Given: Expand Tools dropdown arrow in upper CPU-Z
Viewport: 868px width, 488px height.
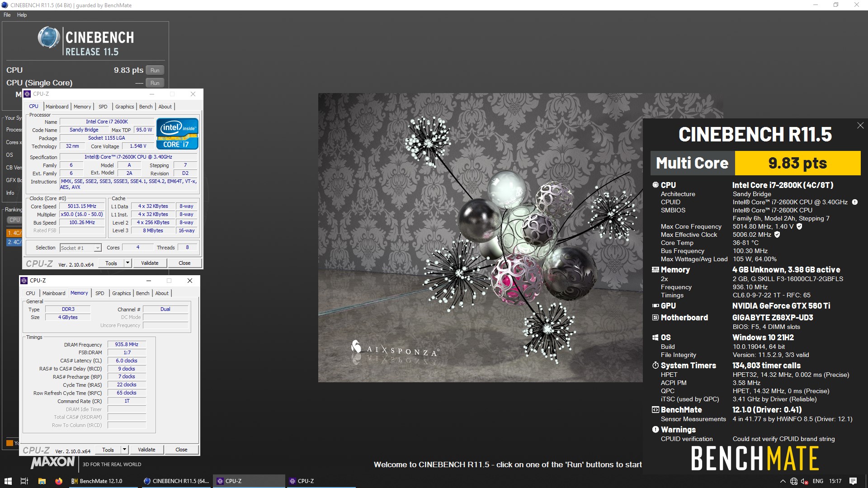Looking at the screenshot, I should [128, 263].
